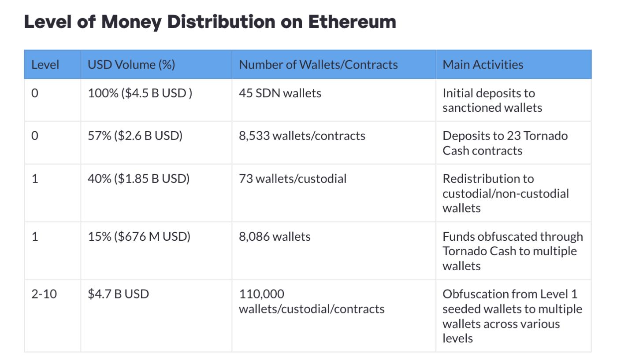Image resolution: width=617 pixels, height=364 pixels.
Task: Click the "57% ($2.6 B USD)" cell
Action: 135,136
